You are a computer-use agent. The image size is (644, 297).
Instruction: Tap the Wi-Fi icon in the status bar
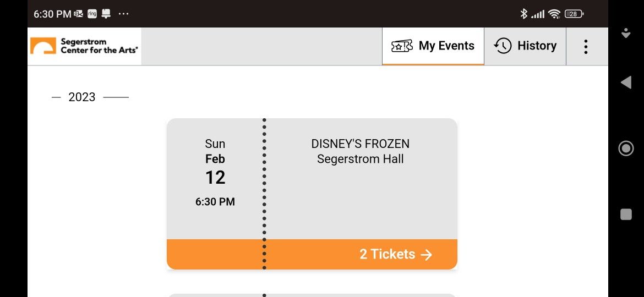554,14
